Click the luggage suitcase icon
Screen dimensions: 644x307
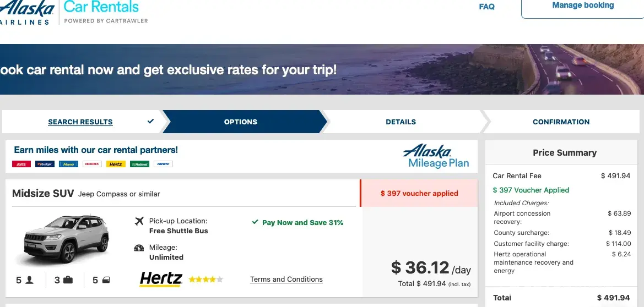pos(68,280)
